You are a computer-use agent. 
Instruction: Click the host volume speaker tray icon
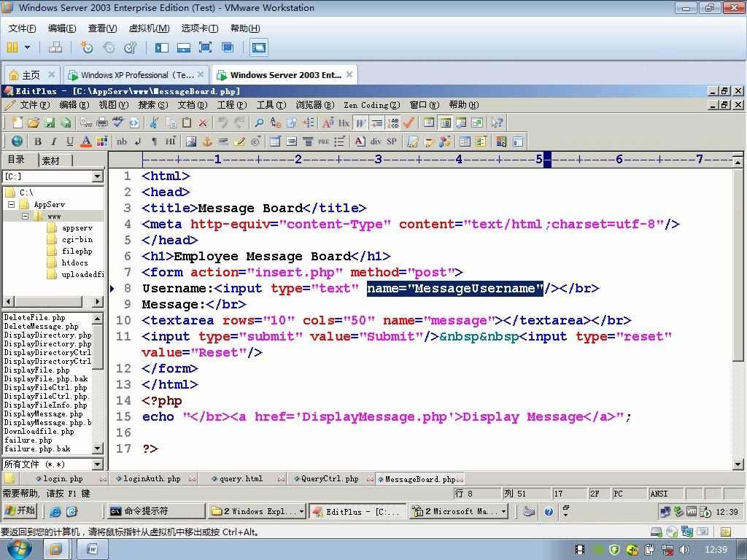tap(684, 550)
